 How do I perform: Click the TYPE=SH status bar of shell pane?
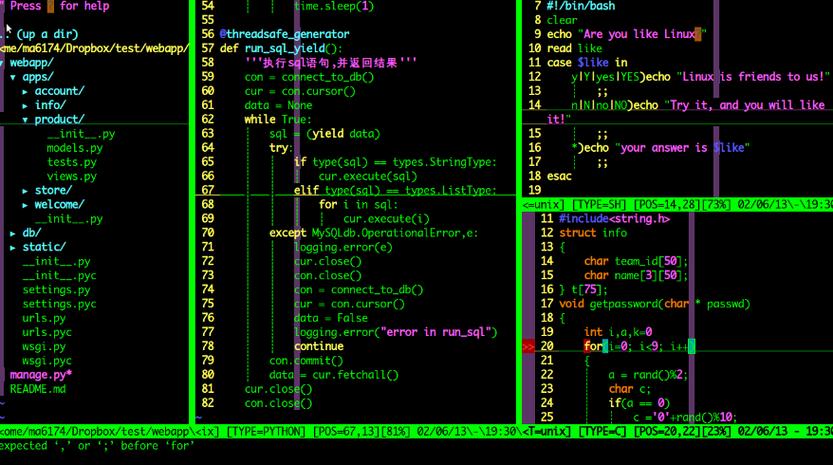pos(595,204)
